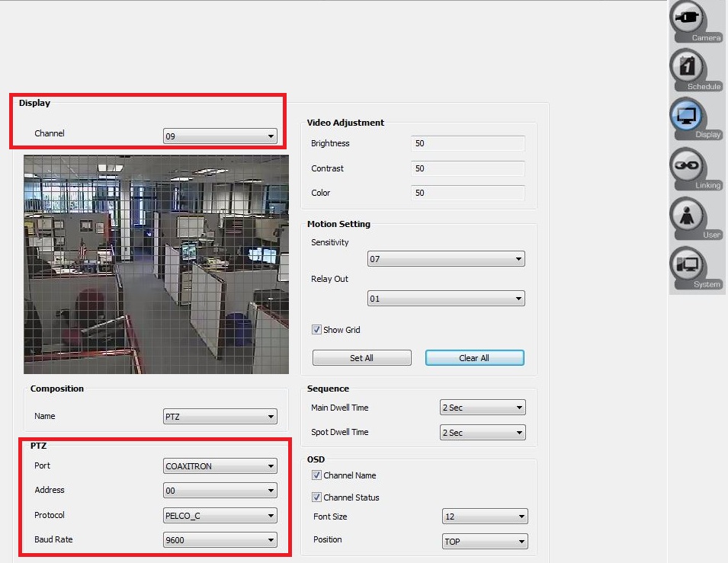Click the Set All button
Image resolution: width=728 pixels, height=563 pixels.
361,357
